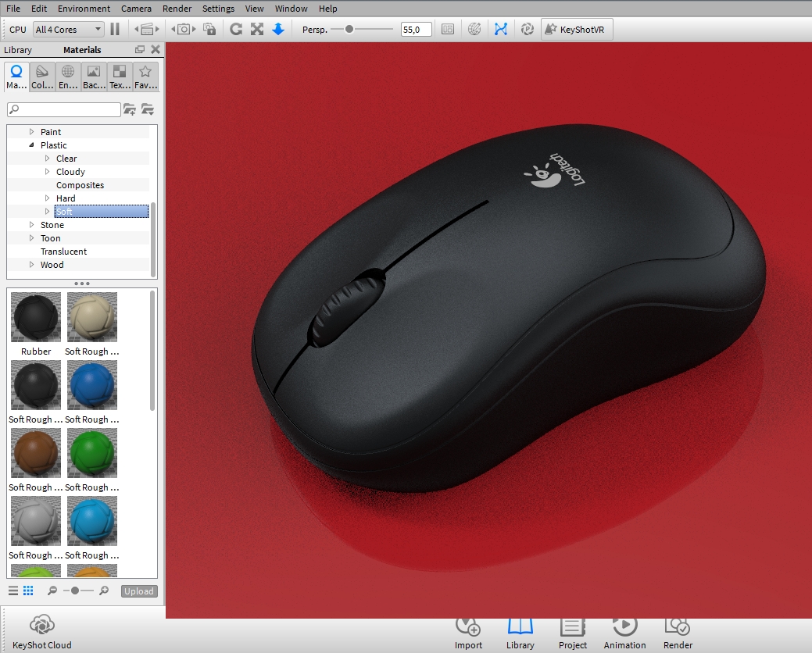Pause rendering using the CPU usage dropdown
The height and width of the screenshot is (653, 812).
(67, 28)
